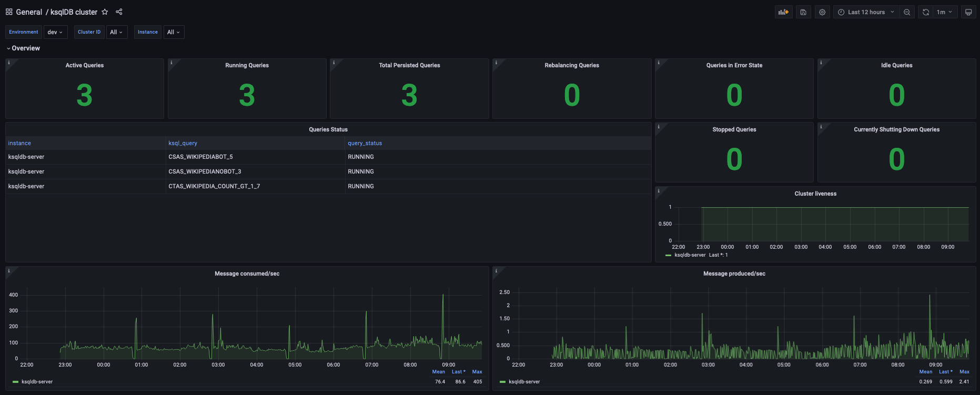Select the CSAS_WIKIPEDIANOBOT_3 cell
The width and height of the screenshot is (980, 395).
[255, 171]
